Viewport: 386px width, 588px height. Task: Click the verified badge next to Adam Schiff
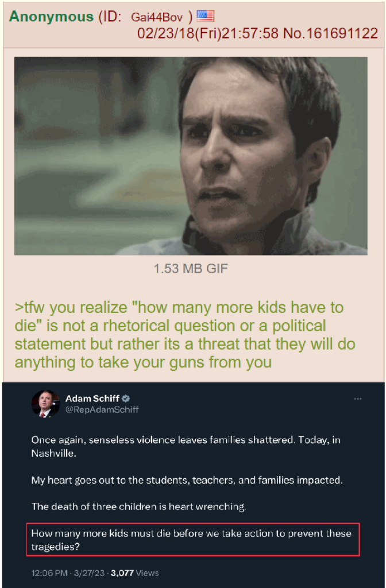click(126, 399)
